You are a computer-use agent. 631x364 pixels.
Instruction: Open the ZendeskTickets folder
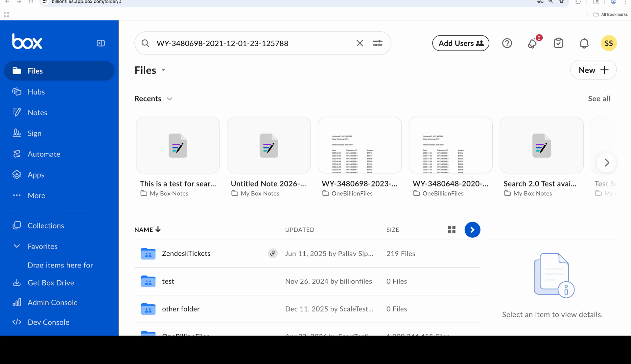186,254
